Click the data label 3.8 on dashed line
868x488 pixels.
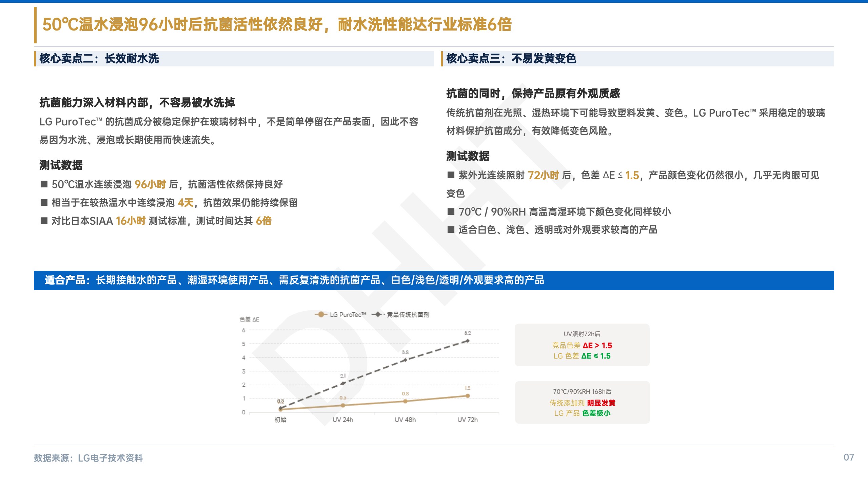point(405,352)
